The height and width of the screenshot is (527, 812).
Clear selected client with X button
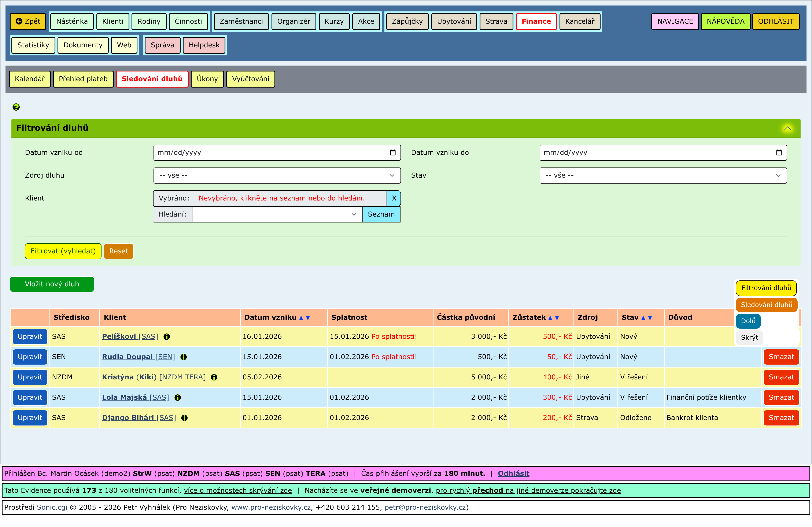click(394, 198)
